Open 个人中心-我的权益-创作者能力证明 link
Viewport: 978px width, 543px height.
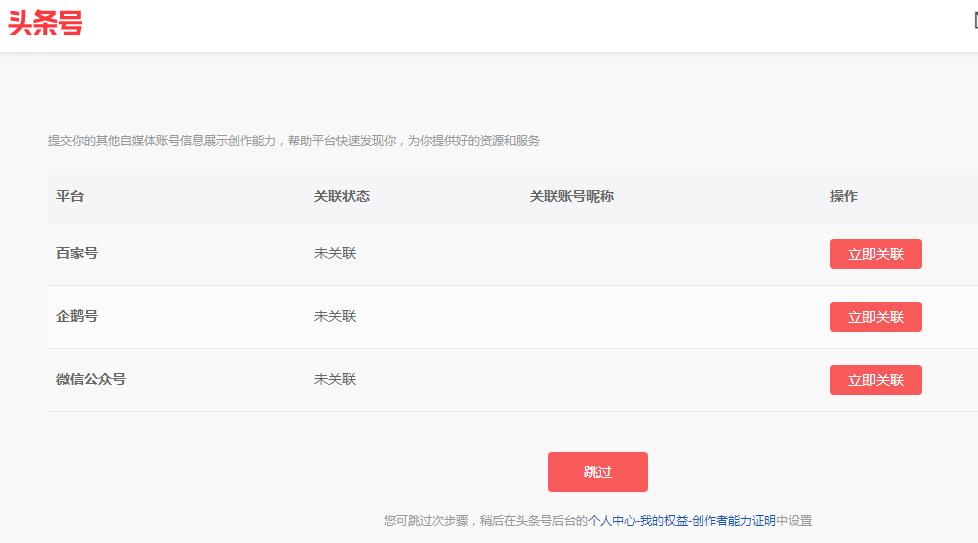coord(682,521)
